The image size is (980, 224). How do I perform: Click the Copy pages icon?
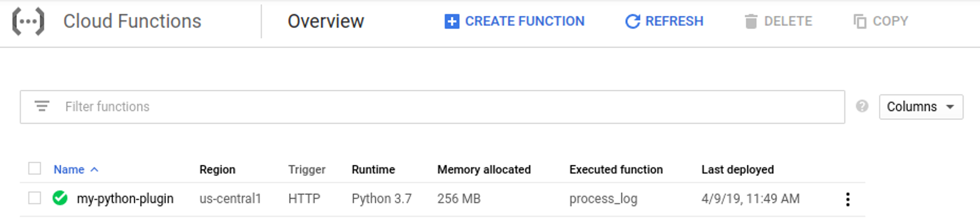[860, 21]
